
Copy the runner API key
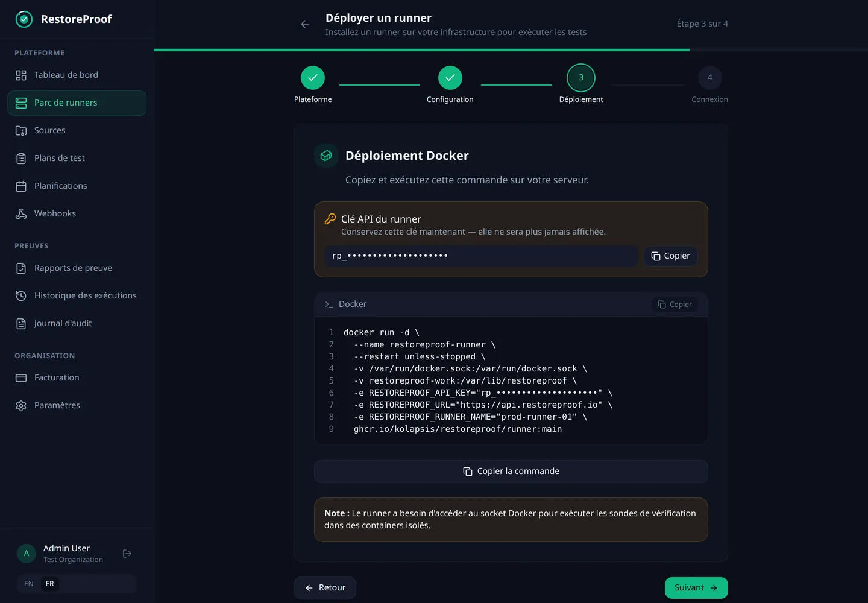pyautogui.click(x=671, y=256)
